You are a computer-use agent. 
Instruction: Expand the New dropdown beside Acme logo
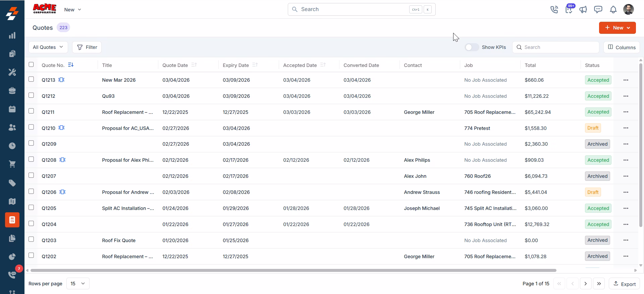click(72, 10)
